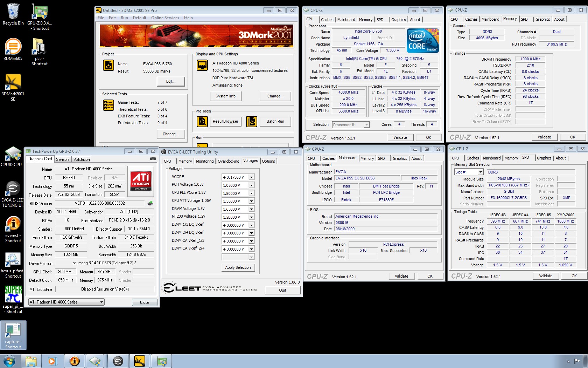The width and height of the screenshot is (588, 368).
Task: Click Edit button in Project section
Action: pos(170,81)
